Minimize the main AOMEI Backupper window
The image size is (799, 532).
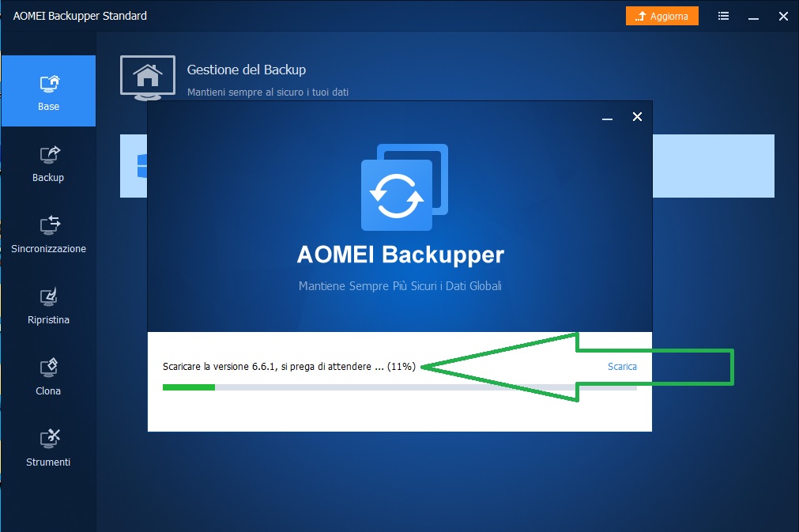[x=754, y=17]
